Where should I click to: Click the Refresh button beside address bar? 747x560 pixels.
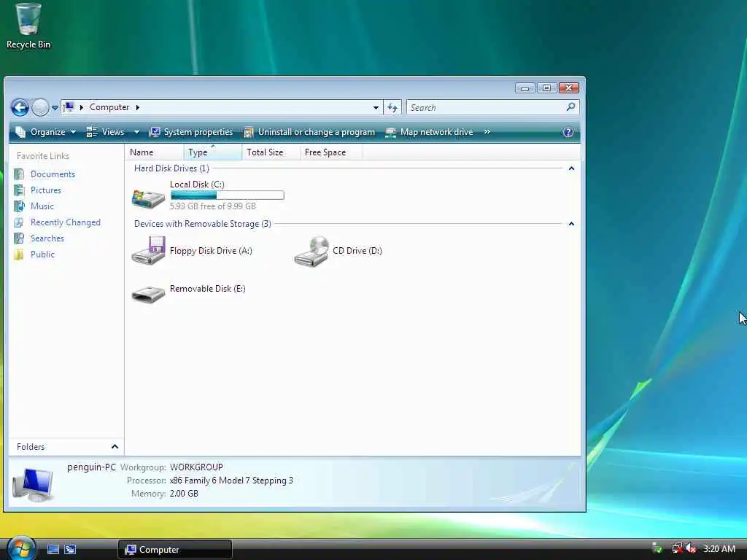[392, 108]
